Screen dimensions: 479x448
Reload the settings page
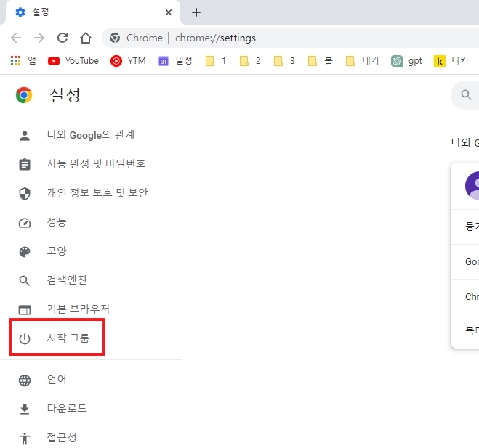(63, 38)
